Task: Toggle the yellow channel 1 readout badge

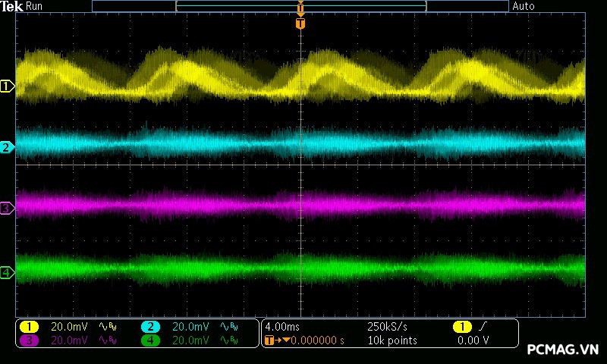Action: 29,327
